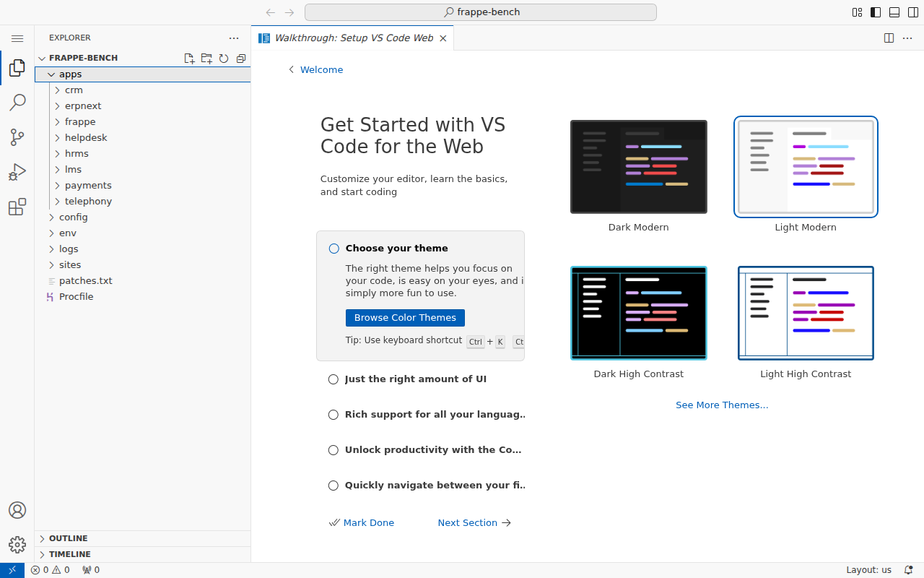924x578 pixels.
Task: Expand the sites folder
Action: tap(143, 265)
